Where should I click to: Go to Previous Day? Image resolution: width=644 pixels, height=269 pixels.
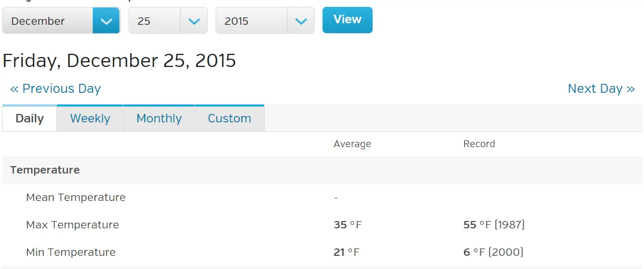[x=55, y=89]
